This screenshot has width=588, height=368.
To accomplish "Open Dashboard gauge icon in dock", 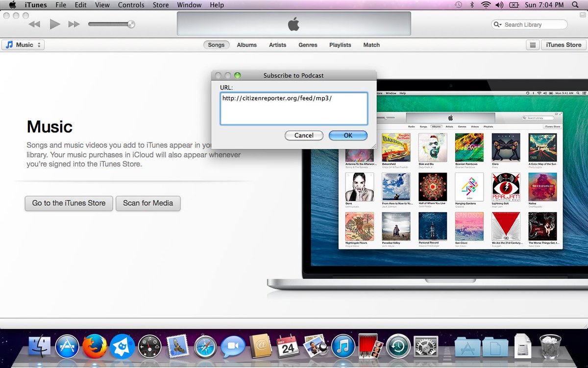I will coord(149,347).
